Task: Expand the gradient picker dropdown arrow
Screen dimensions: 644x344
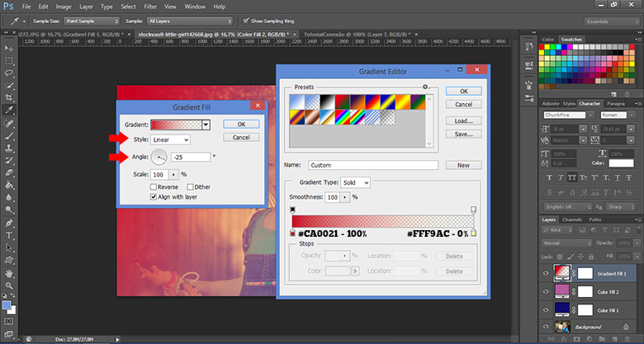Action: (x=206, y=125)
